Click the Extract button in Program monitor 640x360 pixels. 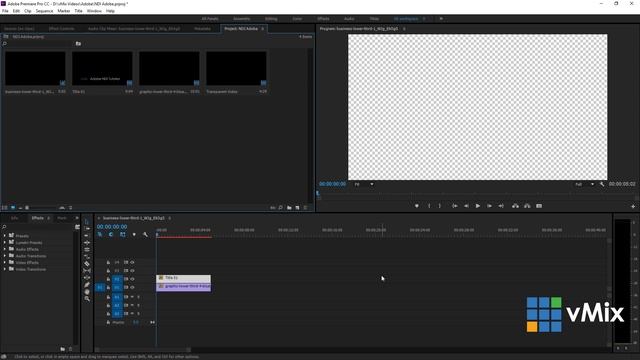pyautogui.click(x=527, y=206)
